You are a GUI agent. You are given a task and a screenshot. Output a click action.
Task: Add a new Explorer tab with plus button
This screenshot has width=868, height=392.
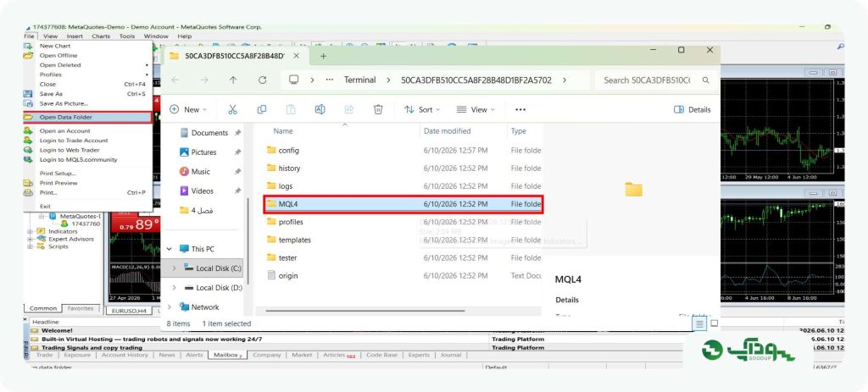[x=323, y=56]
